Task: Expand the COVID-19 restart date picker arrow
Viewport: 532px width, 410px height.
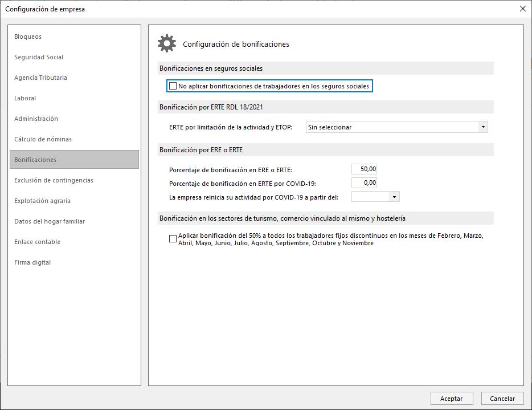Action: coord(394,197)
